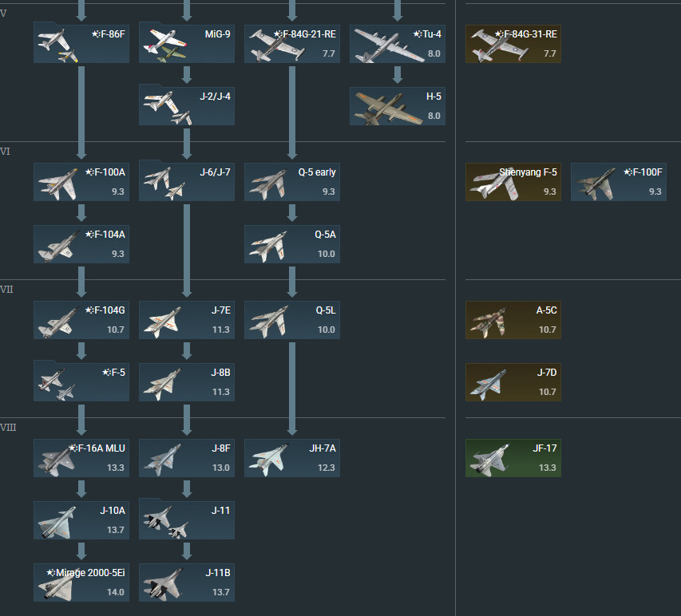The width and height of the screenshot is (681, 616).
Task: Select the J-10A aircraft card
Action: 81,520
